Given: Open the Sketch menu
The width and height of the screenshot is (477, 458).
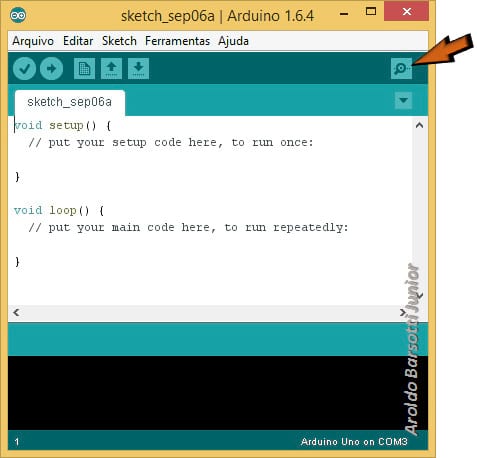Looking at the screenshot, I should click(x=119, y=41).
